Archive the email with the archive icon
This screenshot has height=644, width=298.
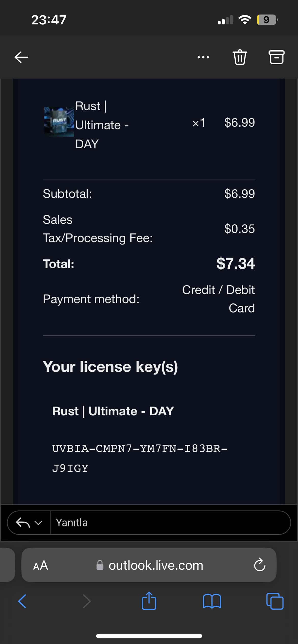tap(276, 57)
